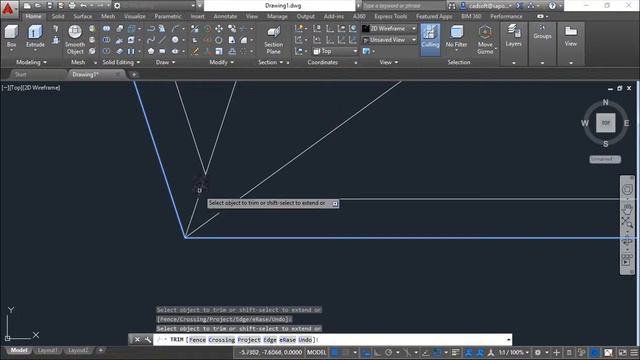Click the Pan hand icon in navigation bar
640x360 pixels.
click(x=627, y=209)
